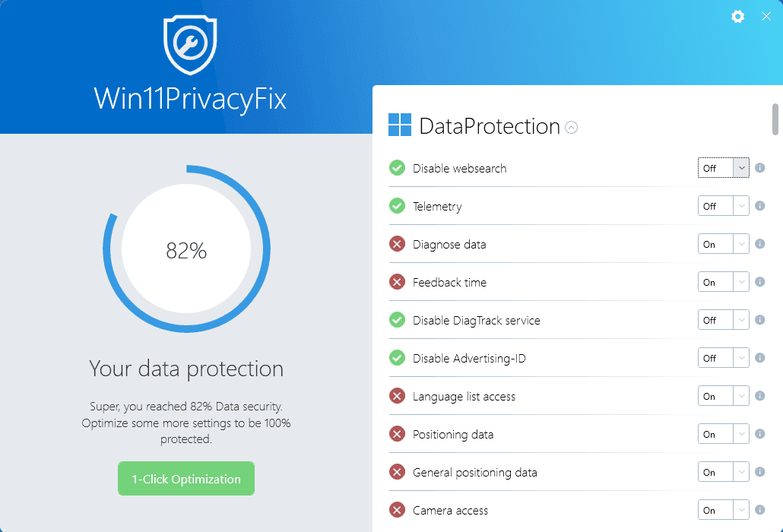Select the Disable DiagTrack service label
The height and width of the screenshot is (532, 783).
(476, 320)
